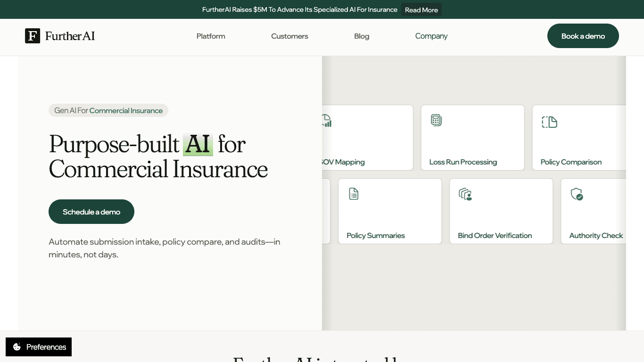Select the Bind Order Verification card label
This screenshot has width=644, height=362.
(x=495, y=236)
